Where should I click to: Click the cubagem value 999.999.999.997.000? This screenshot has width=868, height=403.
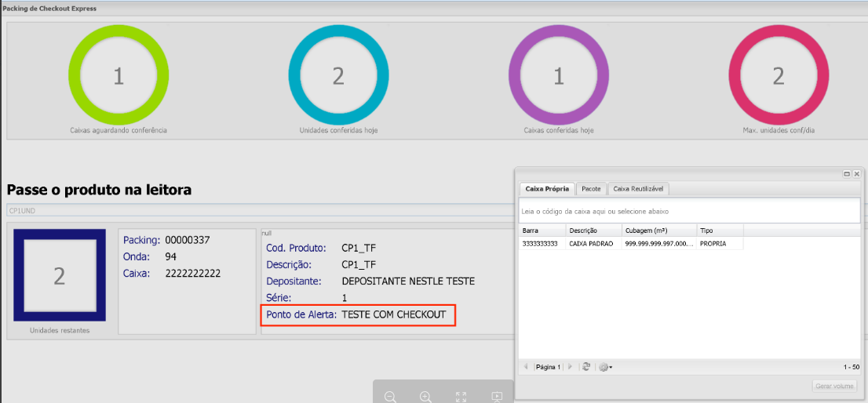click(x=658, y=243)
